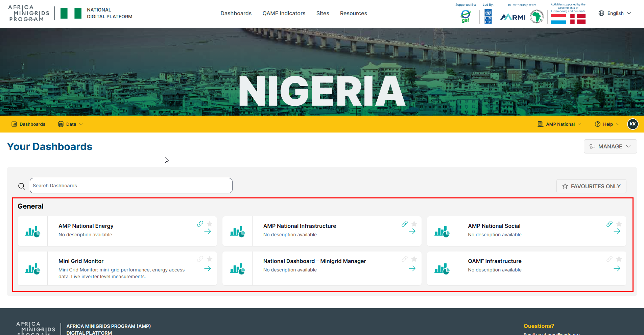Copy link for AMP National Energy dashboard
Image resolution: width=644 pixels, height=335 pixels.
tap(200, 224)
